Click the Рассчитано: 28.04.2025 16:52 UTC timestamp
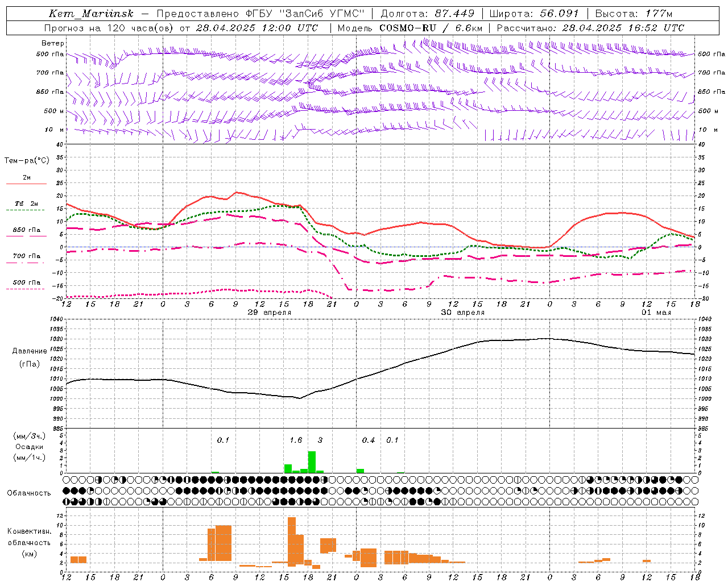The height and width of the screenshot is (582, 728). pyautogui.click(x=590, y=28)
